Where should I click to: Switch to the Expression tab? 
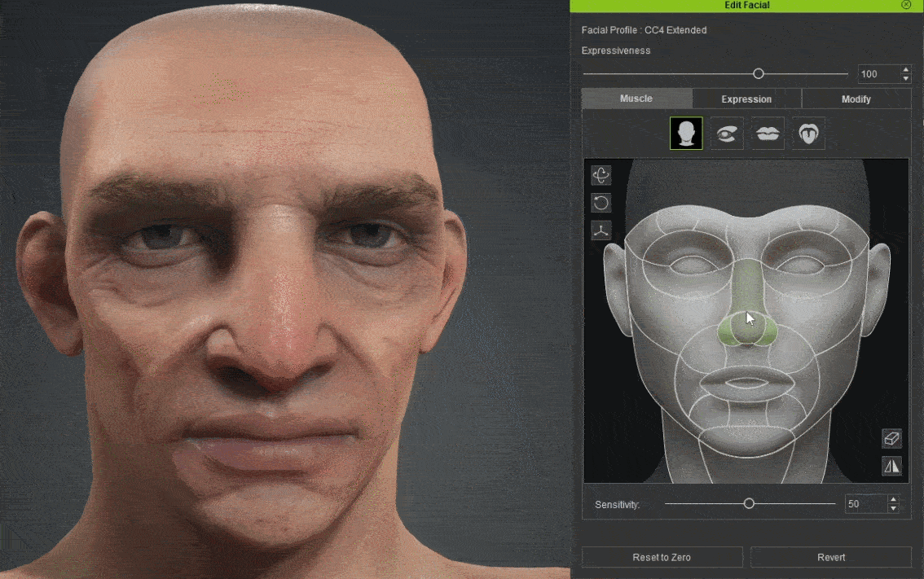point(746,99)
